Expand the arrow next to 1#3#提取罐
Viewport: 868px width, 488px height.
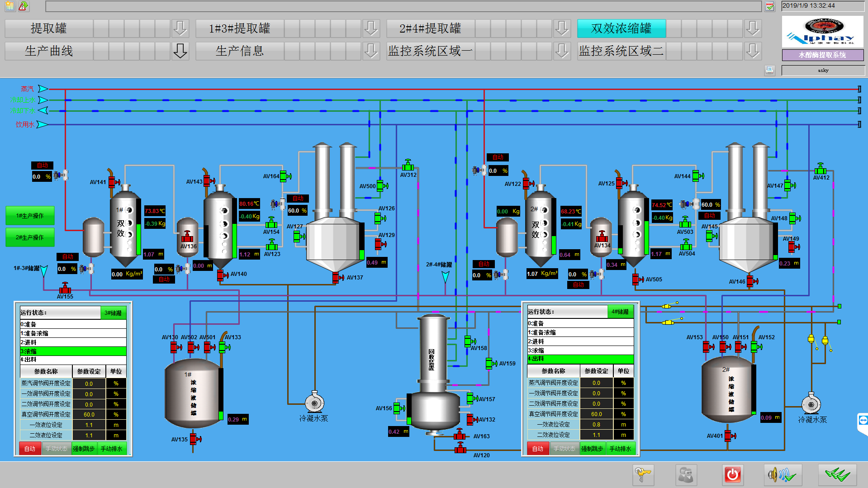click(x=371, y=28)
